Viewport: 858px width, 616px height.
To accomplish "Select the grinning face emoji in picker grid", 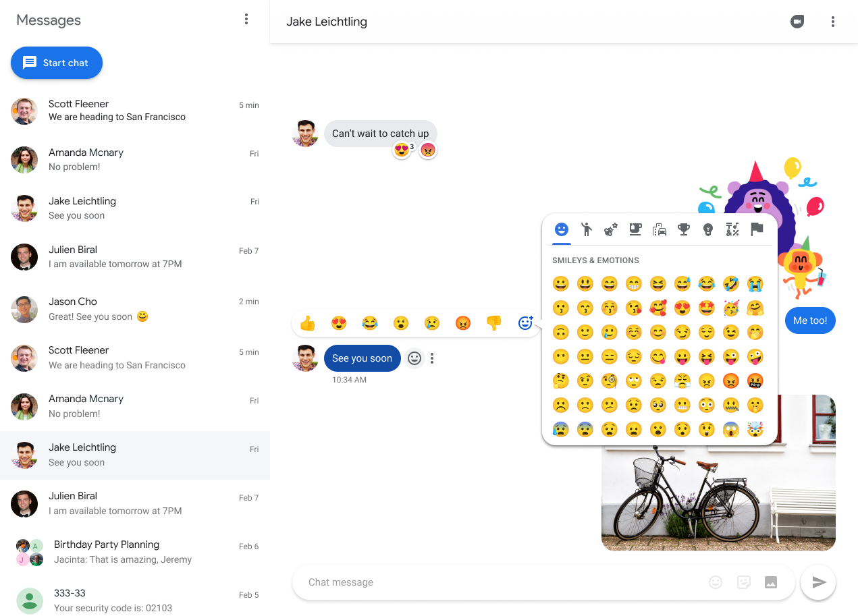I will coord(560,283).
